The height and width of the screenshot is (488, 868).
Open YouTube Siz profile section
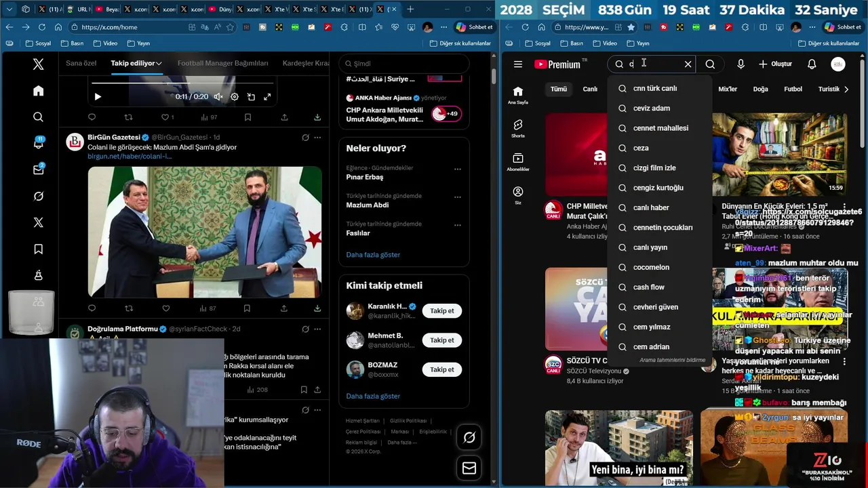click(518, 195)
